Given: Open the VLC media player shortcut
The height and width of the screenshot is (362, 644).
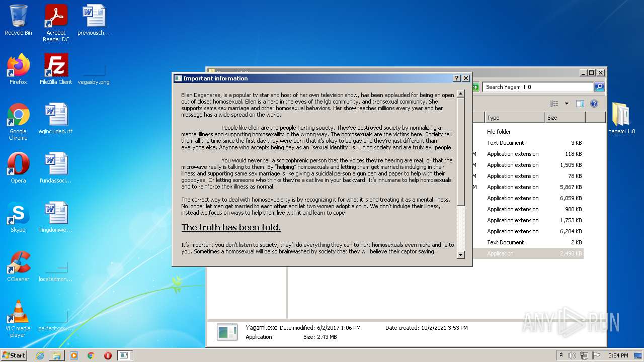Looking at the screenshot, I should (x=18, y=319).
